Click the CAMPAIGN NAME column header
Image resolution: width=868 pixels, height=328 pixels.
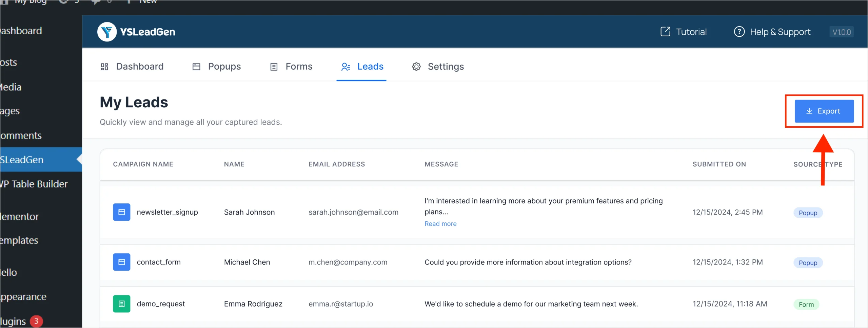coord(143,164)
